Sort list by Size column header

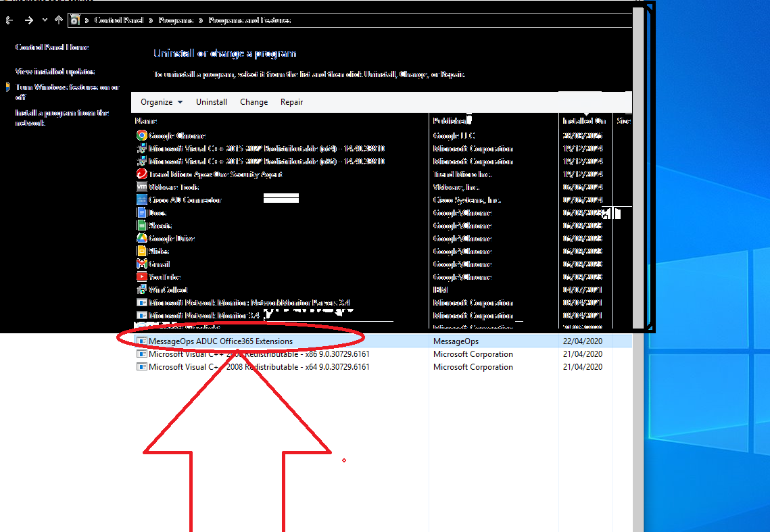tap(623, 121)
